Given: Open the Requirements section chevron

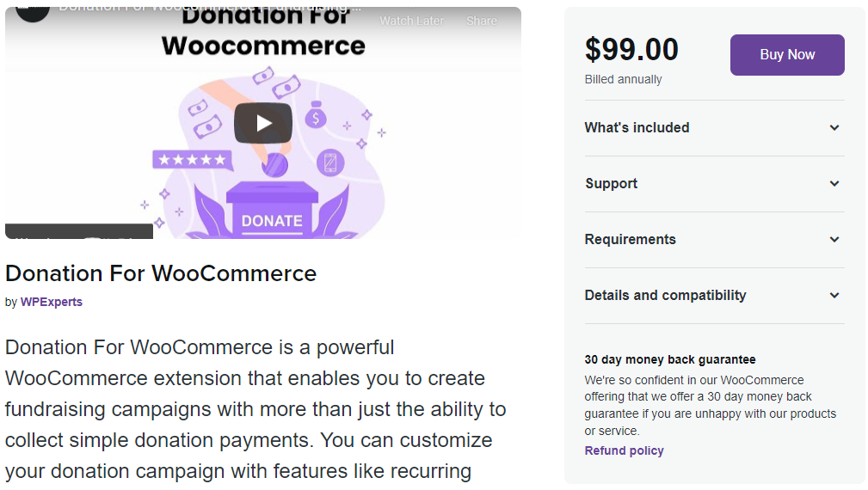Looking at the screenshot, I should pyautogui.click(x=834, y=240).
